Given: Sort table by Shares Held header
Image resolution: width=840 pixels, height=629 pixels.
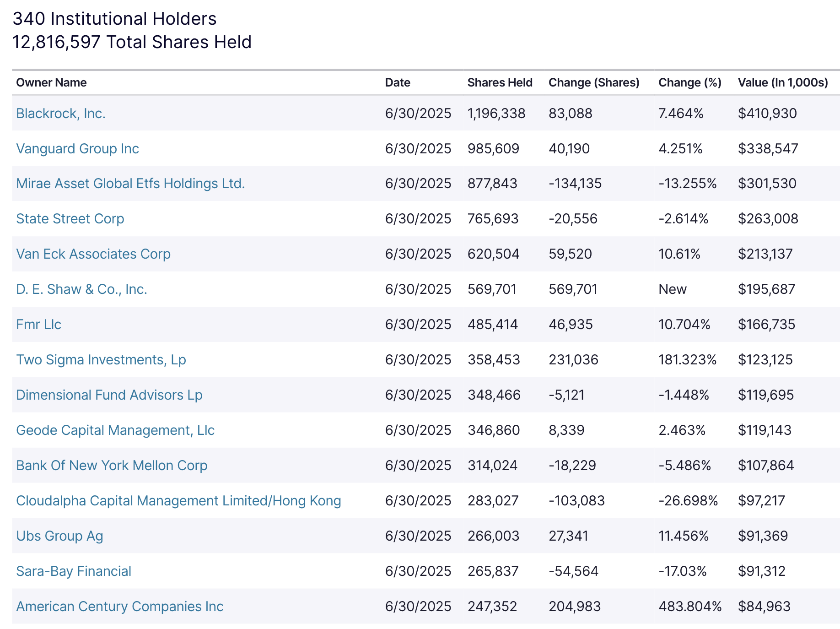Looking at the screenshot, I should coord(500,82).
